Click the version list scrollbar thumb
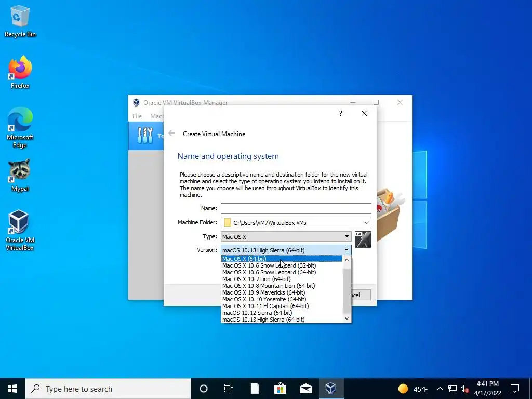 tap(347, 291)
